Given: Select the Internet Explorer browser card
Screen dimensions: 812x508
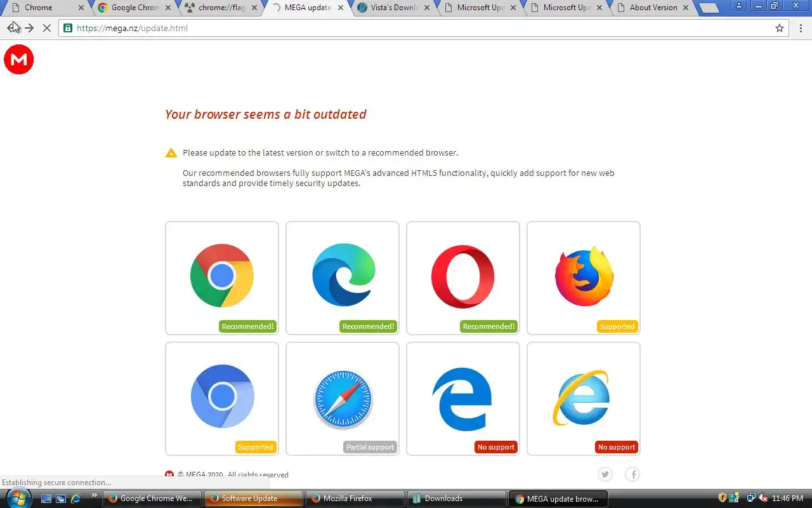Looking at the screenshot, I should 584,399.
